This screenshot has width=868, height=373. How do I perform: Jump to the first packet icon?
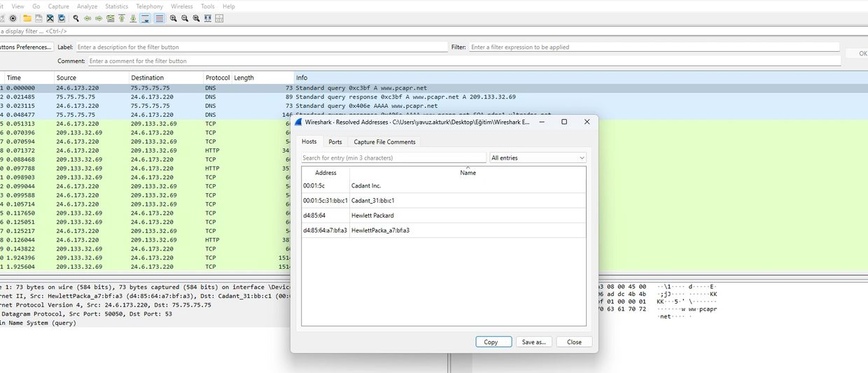pyautogui.click(x=122, y=18)
